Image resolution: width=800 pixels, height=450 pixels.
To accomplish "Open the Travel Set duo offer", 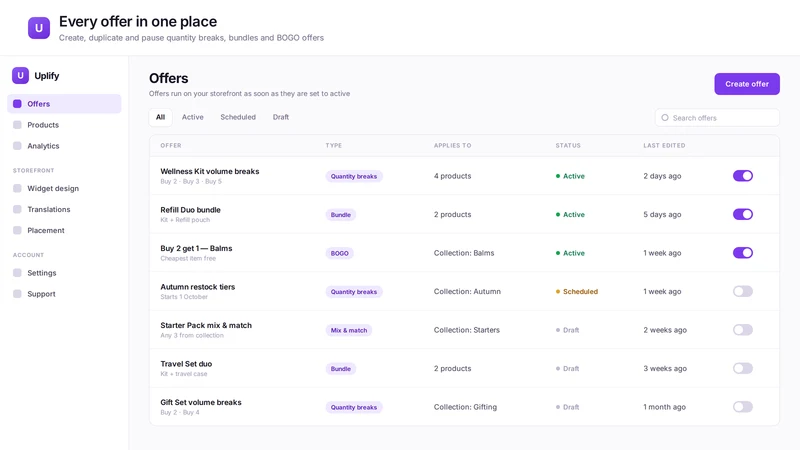I will (186, 364).
